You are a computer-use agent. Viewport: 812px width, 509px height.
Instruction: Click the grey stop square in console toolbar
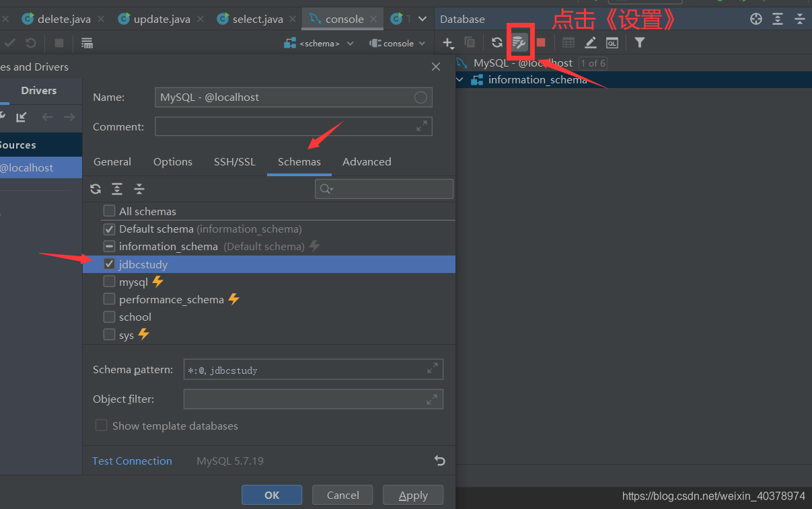(x=59, y=43)
